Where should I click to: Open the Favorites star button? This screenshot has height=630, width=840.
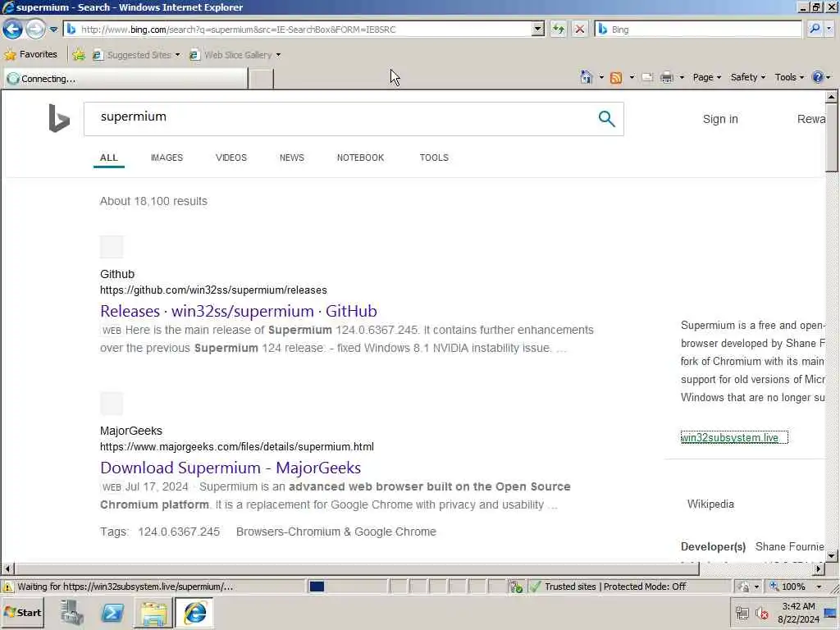(x=31, y=54)
